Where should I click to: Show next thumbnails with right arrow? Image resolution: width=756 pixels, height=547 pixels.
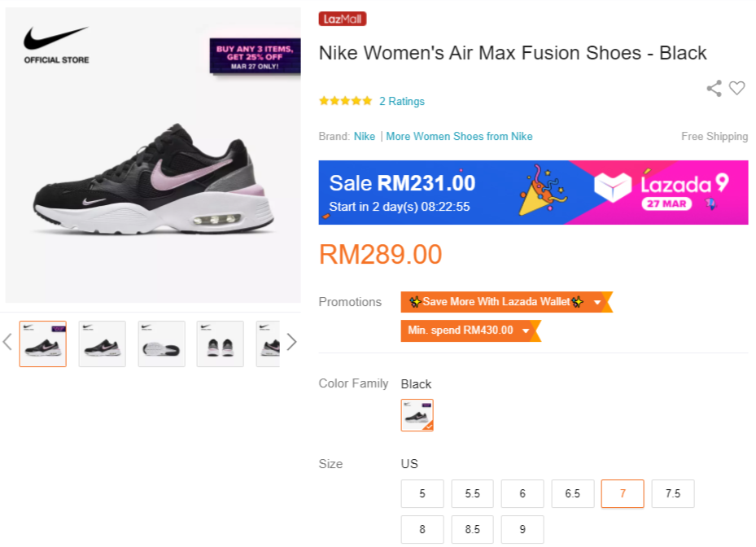291,342
